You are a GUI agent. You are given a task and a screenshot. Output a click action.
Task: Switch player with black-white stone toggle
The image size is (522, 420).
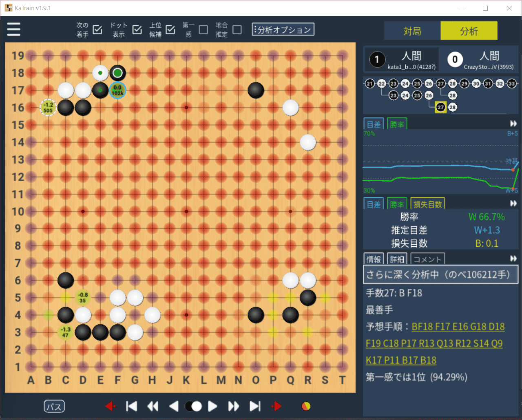click(x=193, y=406)
